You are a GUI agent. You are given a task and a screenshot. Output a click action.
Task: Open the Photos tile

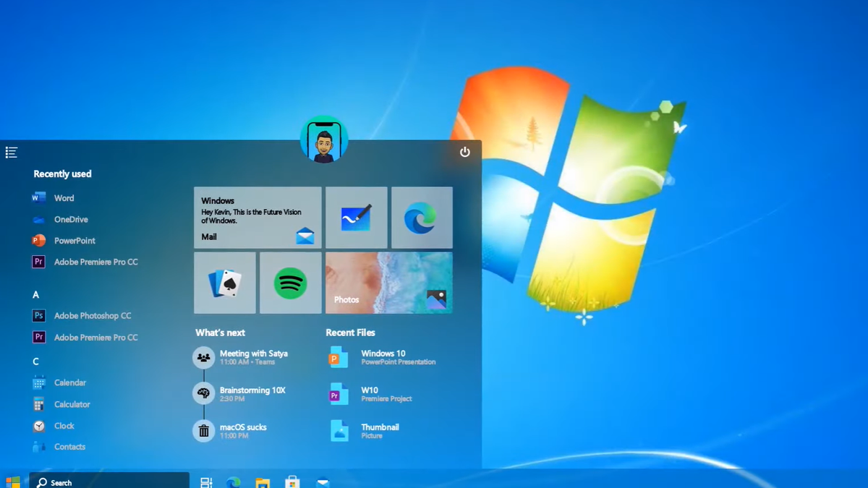click(389, 283)
